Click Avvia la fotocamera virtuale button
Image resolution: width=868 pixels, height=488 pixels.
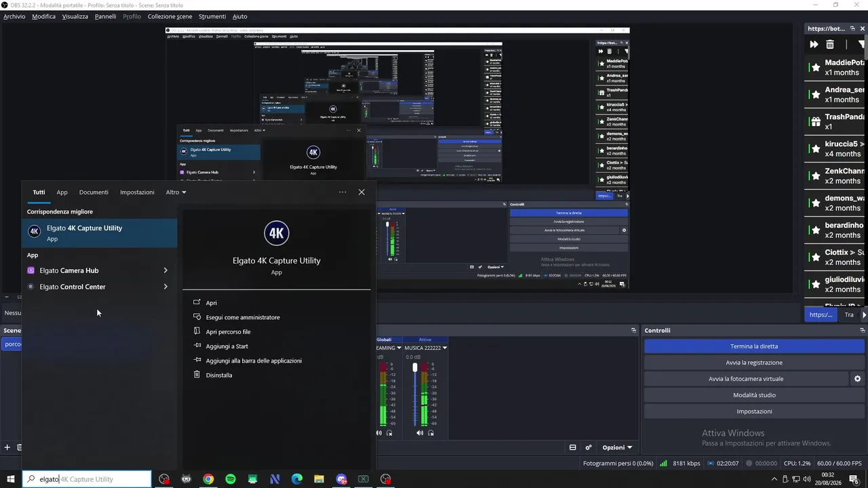click(746, 379)
